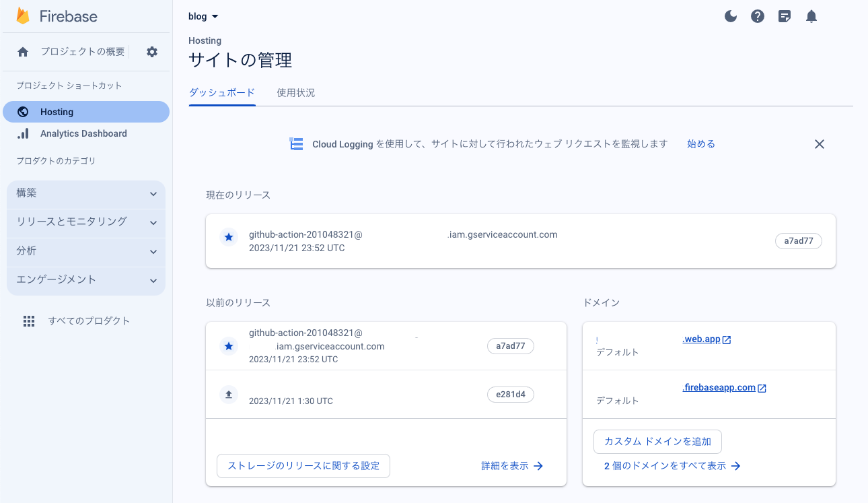The width and height of the screenshot is (868, 503).
Task: Open release notes feedback icon
Action: coord(785,16)
